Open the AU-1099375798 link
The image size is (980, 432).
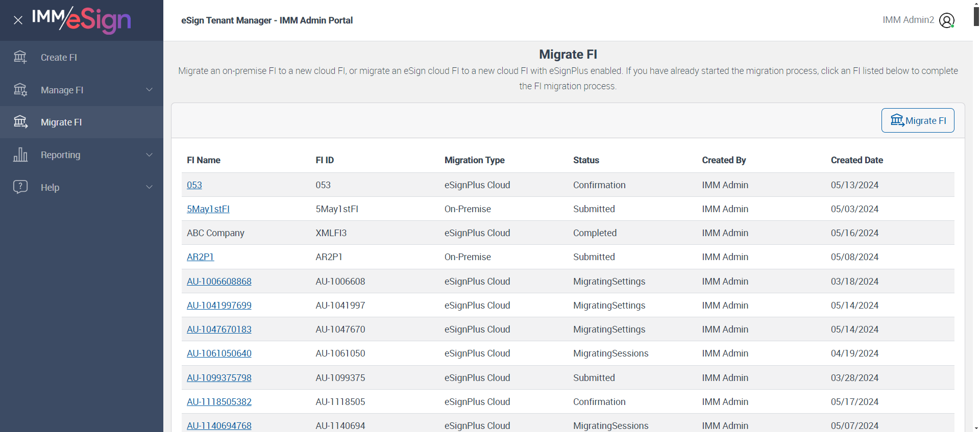click(x=219, y=378)
